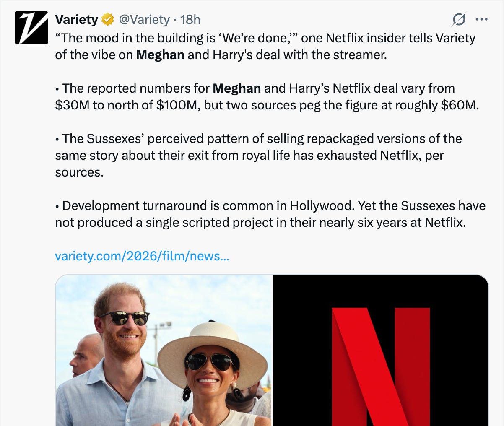Click the Netflix 'N' logo in the image
Image resolution: width=504 pixels, height=426 pixels.
[378, 369]
